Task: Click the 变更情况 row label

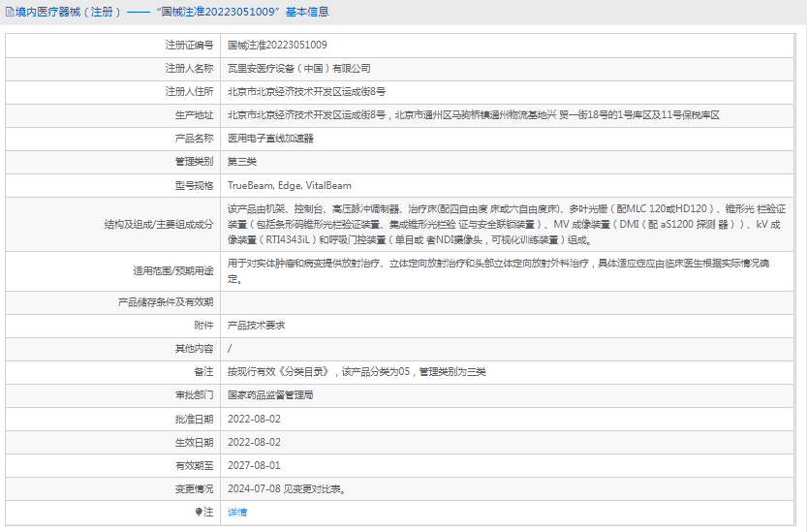Action: click(x=195, y=488)
